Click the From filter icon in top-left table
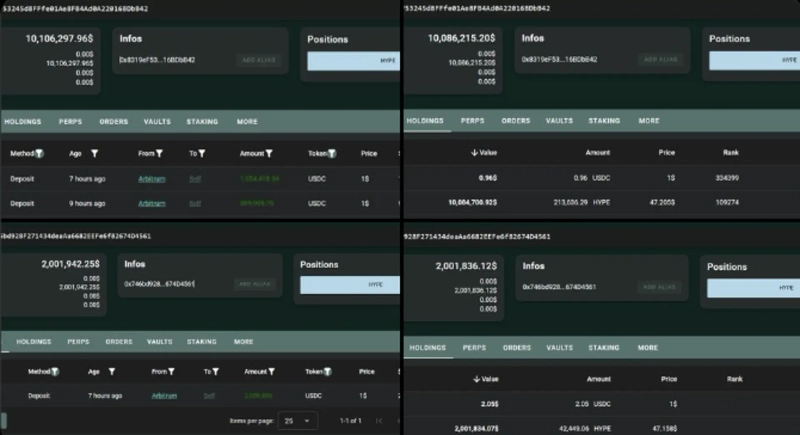 (157, 154)
